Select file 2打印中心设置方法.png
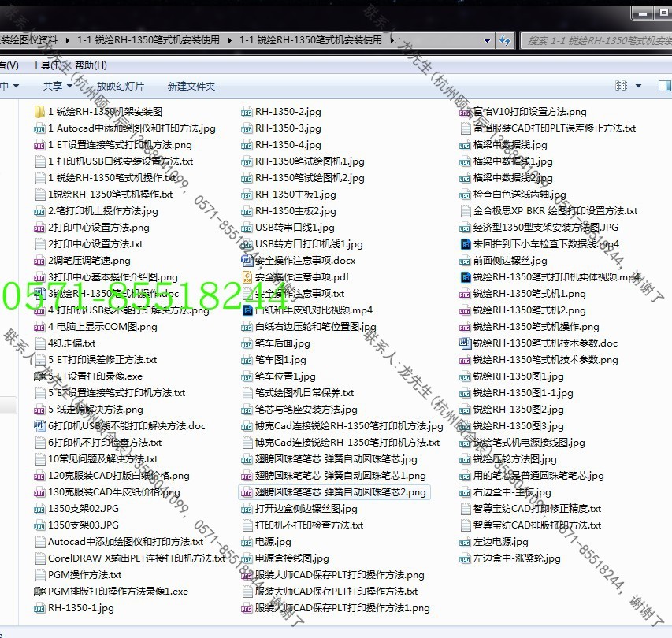 point(91,228)
